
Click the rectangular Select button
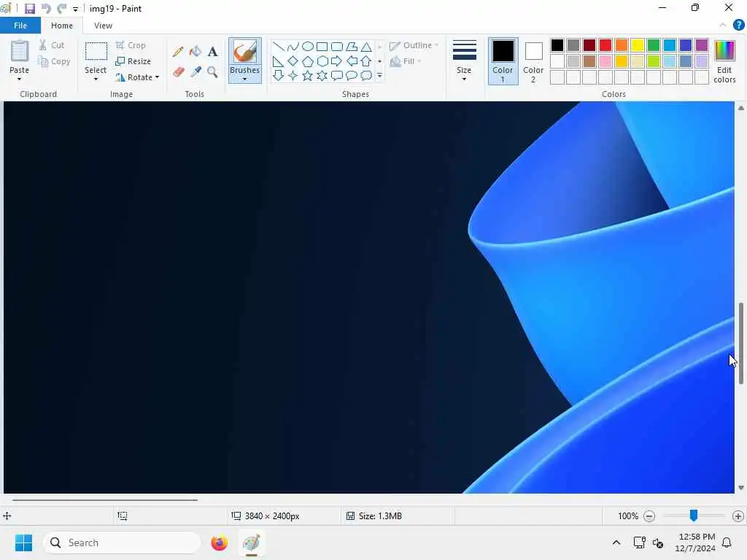point(96,52)
